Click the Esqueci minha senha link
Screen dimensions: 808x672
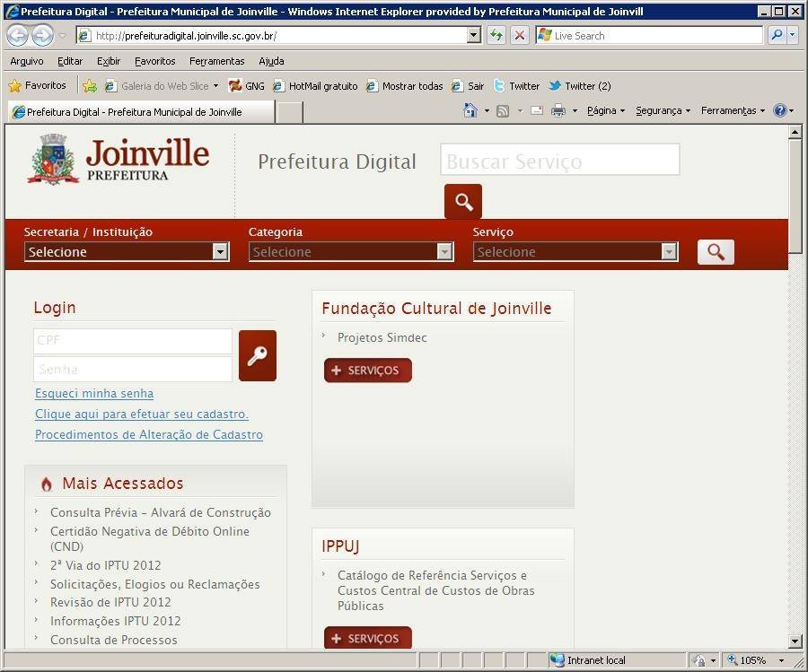[x=94, y=393]
